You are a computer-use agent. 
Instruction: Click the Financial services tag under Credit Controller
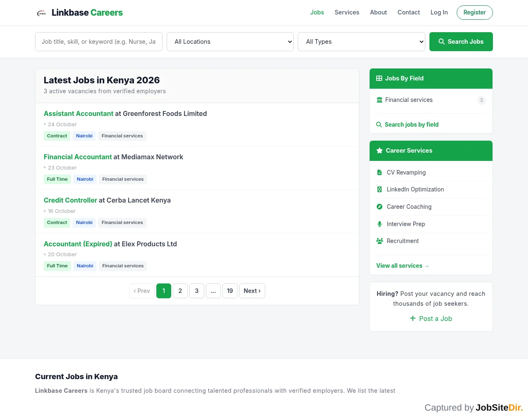click(x=123, y=222)
